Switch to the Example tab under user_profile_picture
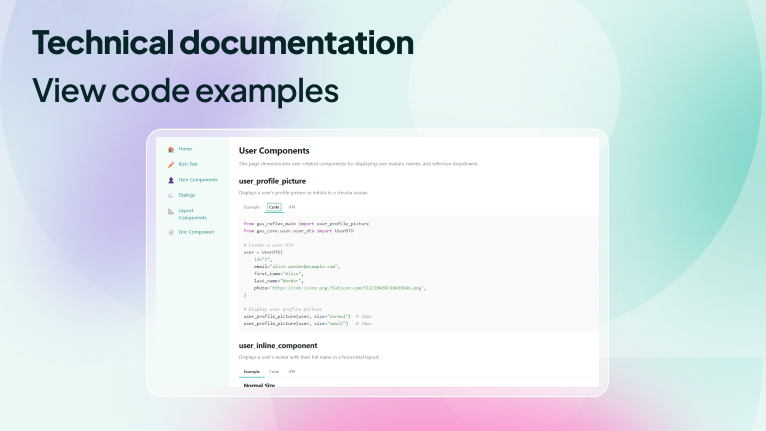 pyautogui.click(x=251, y=207)
